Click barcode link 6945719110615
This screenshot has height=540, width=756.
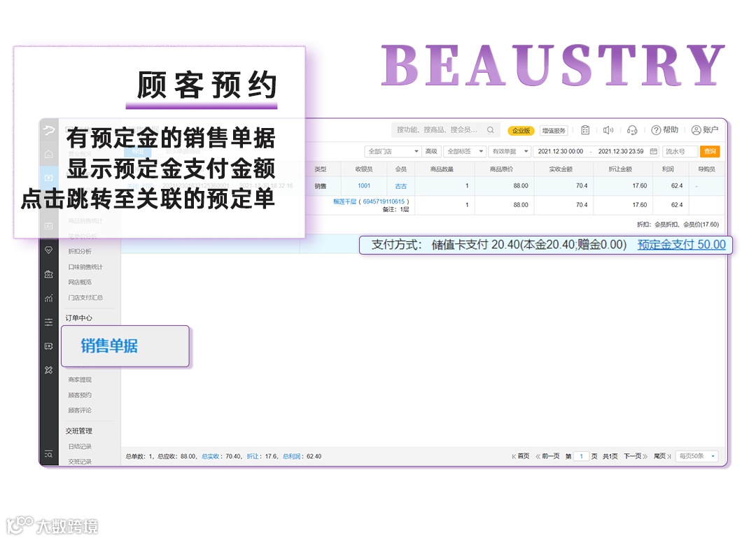pos(384,201)
